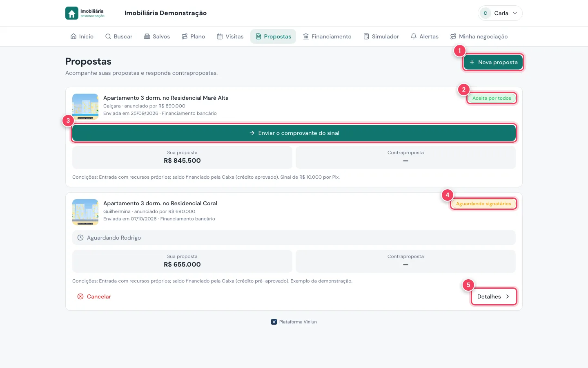Click the building icon beside Salvos

pyautogui.click(x=147, y=36)
